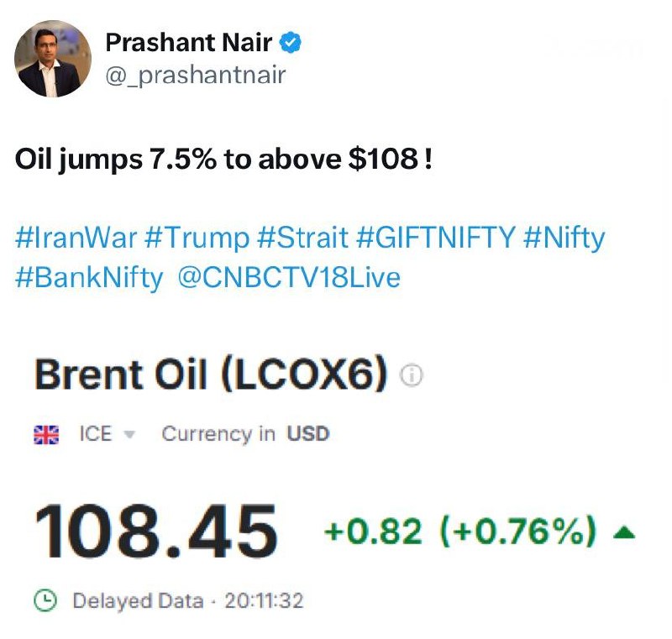Select the 108.45 price value
The height and width of the screenshot is (639, 672).
tap(156, 532)
